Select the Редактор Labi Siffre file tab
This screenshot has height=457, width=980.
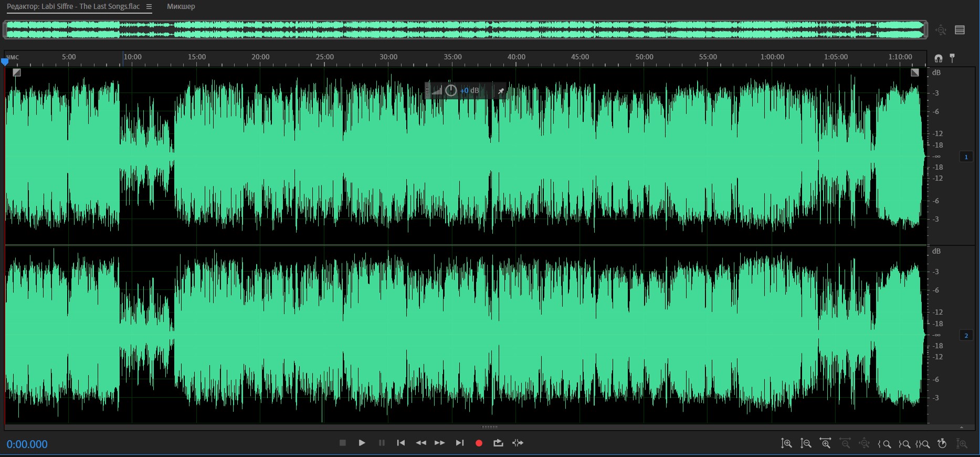click(73, 7)
